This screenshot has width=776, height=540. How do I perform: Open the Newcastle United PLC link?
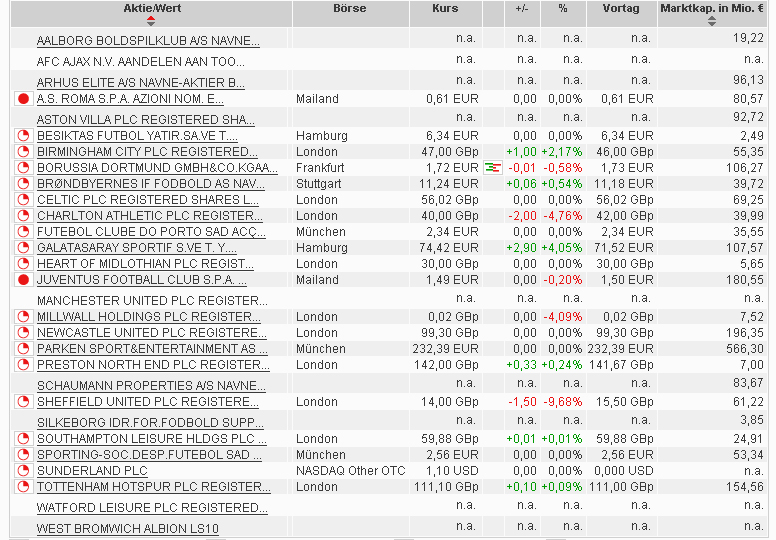pos(151,332)
